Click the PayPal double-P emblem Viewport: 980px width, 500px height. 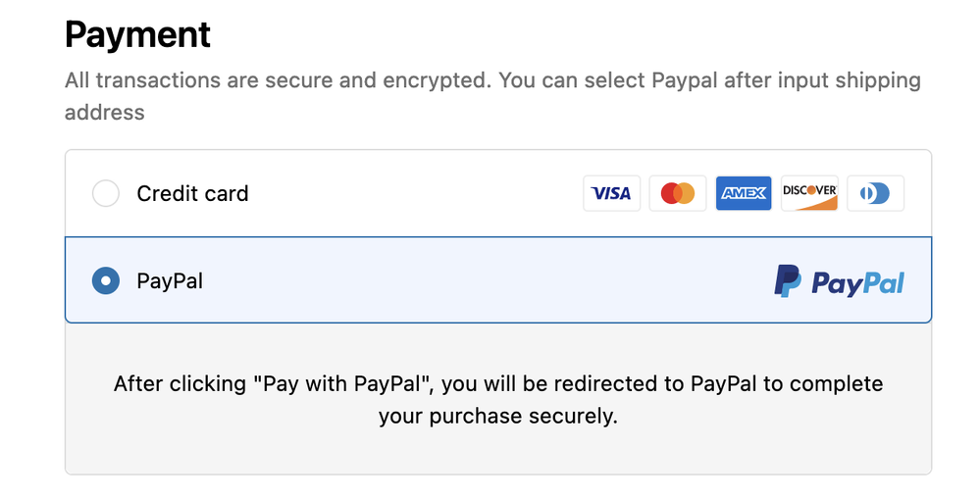click(x=788, y=281)
